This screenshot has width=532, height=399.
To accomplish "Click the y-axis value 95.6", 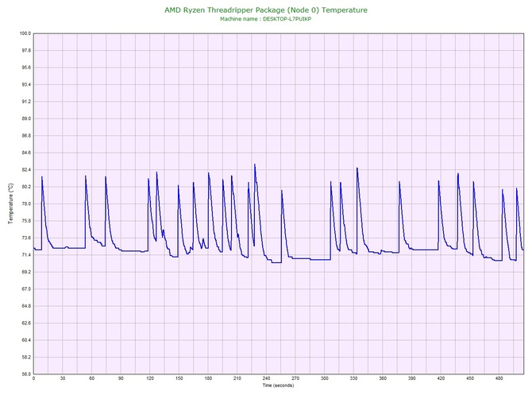I will pyautogui.click(x=26, y=68).
